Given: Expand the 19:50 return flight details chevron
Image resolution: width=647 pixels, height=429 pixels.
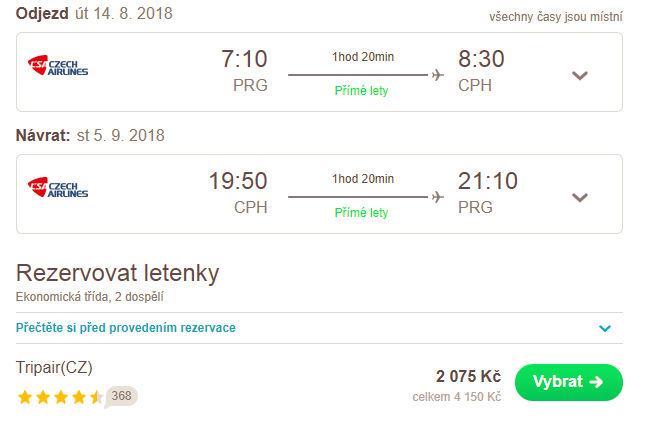Looking at the screenshot, I should 579,197.
